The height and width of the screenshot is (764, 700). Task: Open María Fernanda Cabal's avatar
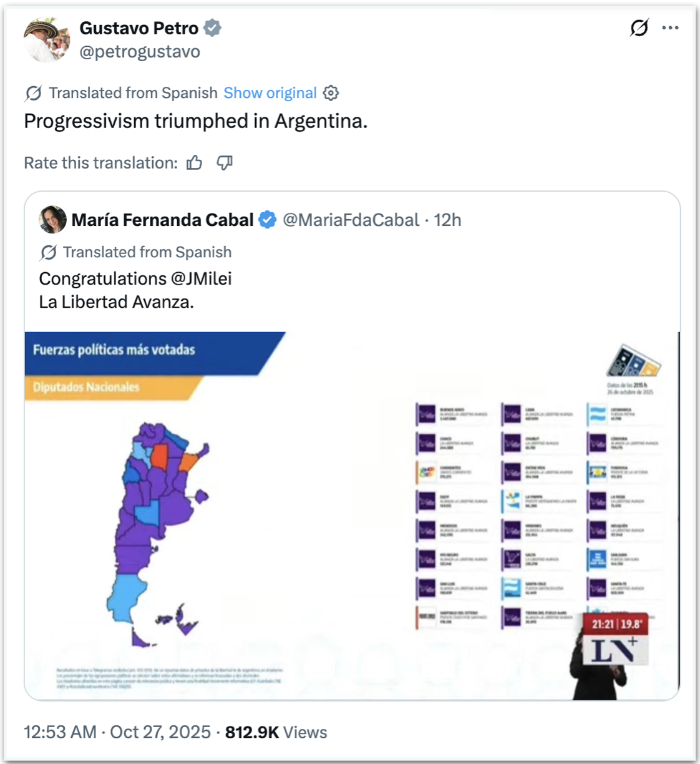[52, 220]
